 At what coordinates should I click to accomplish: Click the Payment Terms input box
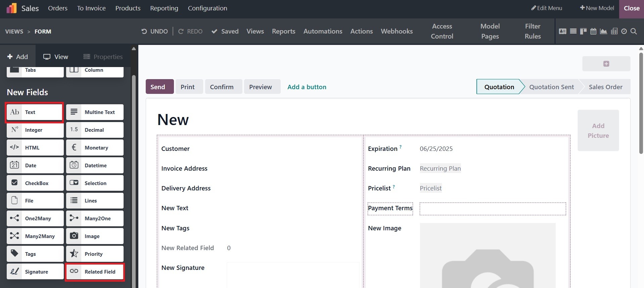pyautogui.click(x=492, y=209)
